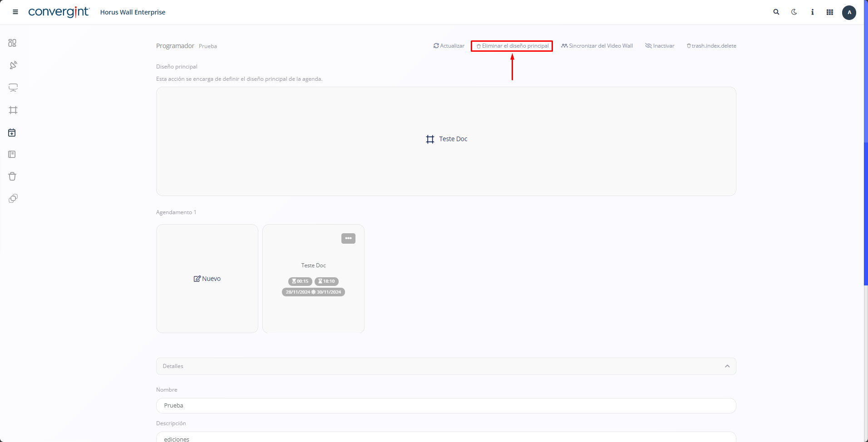Open the hamburger menu
The width and height of the screenshot is (868, 442).
15,12
